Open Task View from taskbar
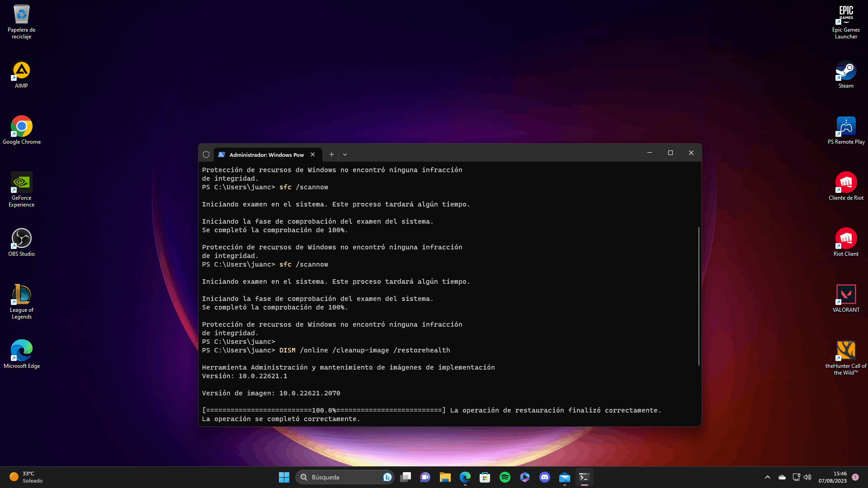The width and height of the screenshot is (868, 488). 406,477
